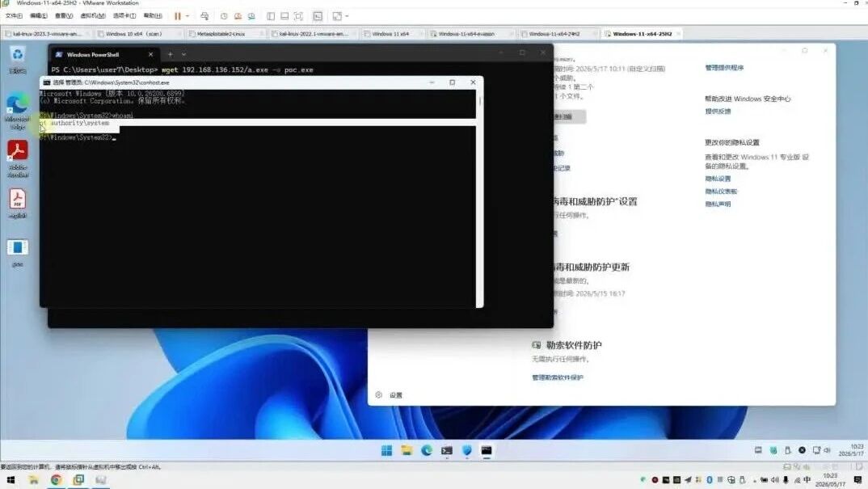Switch to the kali-linux-2023.3 VM tab
This screenshot has width=868, height=489.
coord(47,34)
